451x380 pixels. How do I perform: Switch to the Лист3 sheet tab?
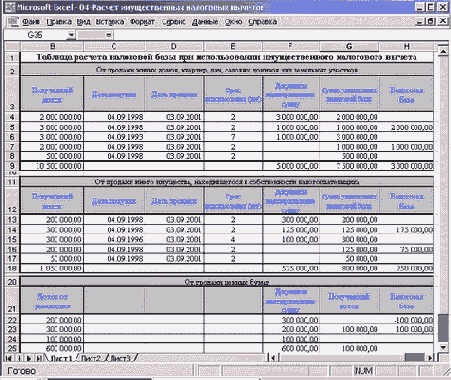[x=120, y=358]
